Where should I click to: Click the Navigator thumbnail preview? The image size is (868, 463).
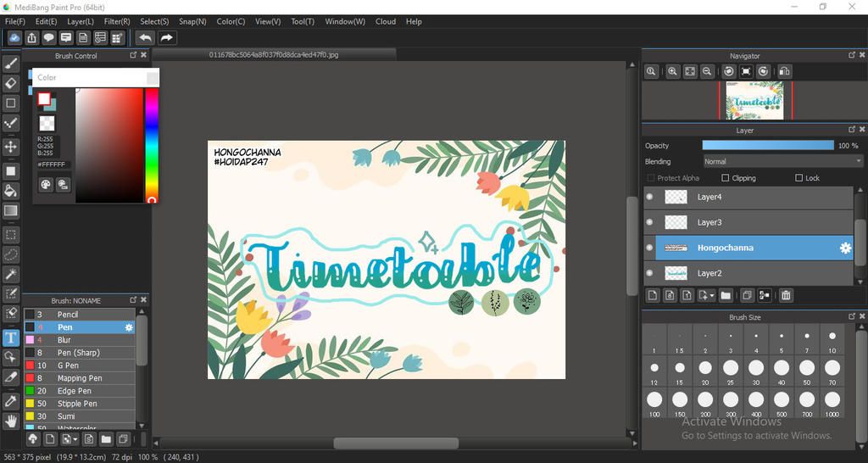755,100
